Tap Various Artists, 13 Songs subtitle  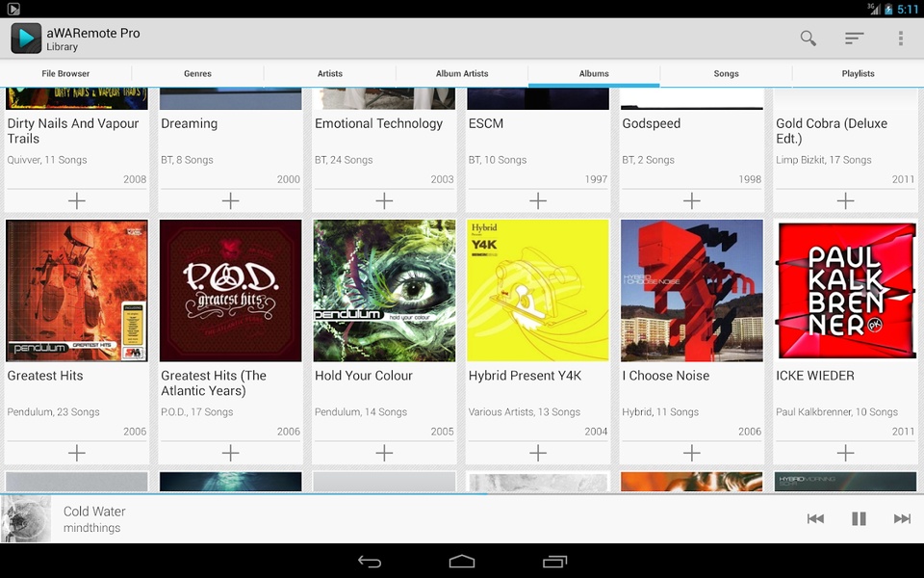click(x=525, y=412)
